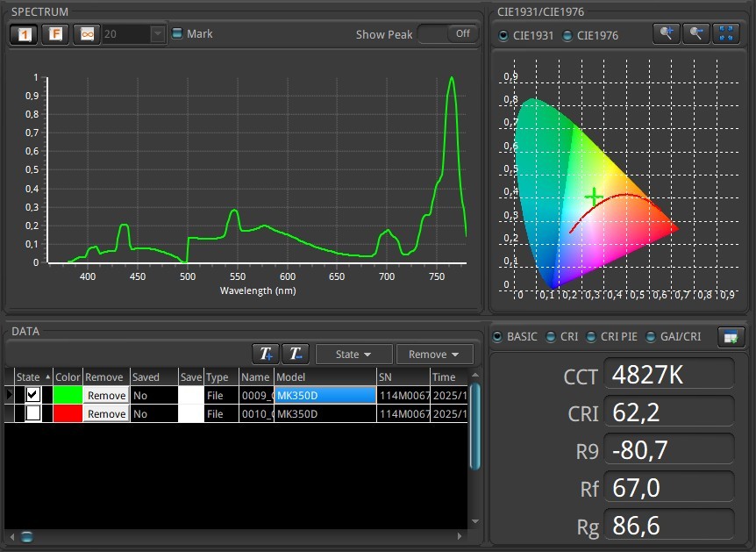
Task: Click the infinity continuous measurement icon
Action: [87, 34]
